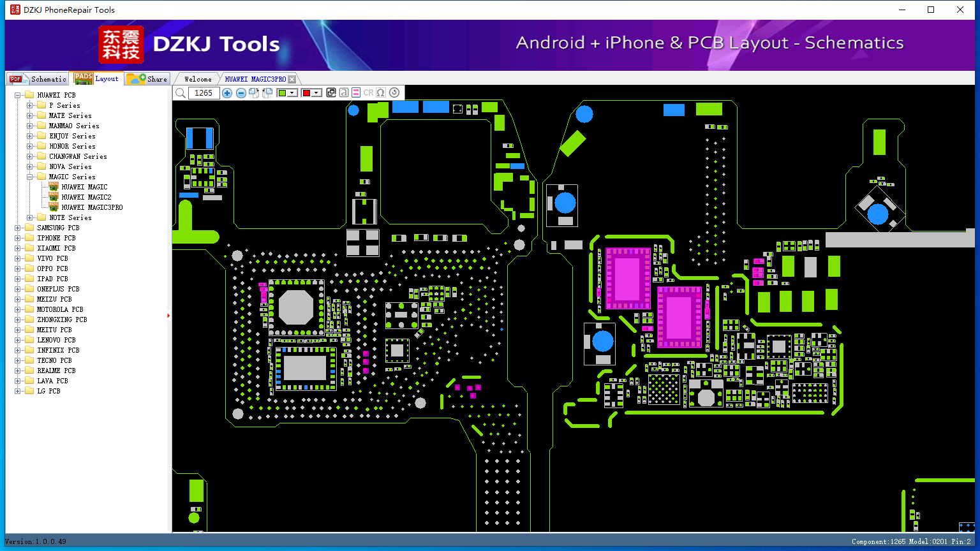Click the MOTOROLA PCB folder icon
Screen dimensions: 980x551
pyautogui.click(x=29, y=309)
